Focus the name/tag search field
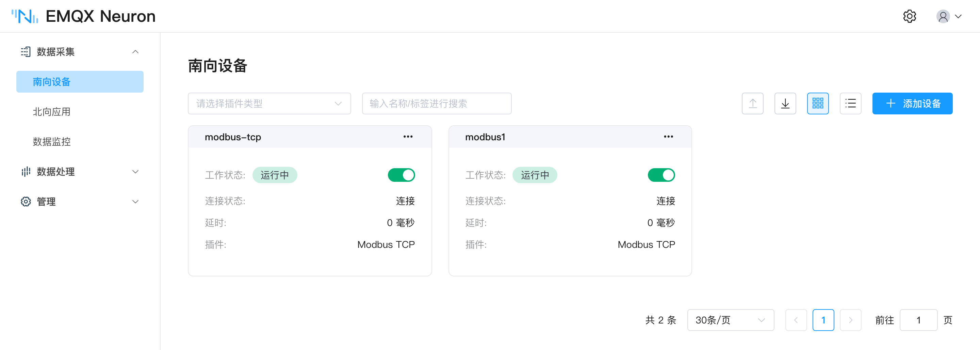This screenshot has height=350, width=980. (437, 104)
